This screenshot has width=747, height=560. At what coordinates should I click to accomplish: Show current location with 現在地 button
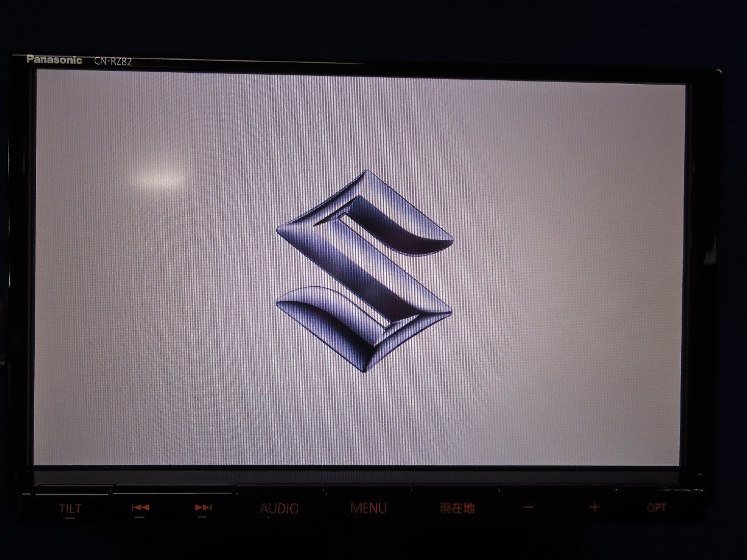[457, 508]
